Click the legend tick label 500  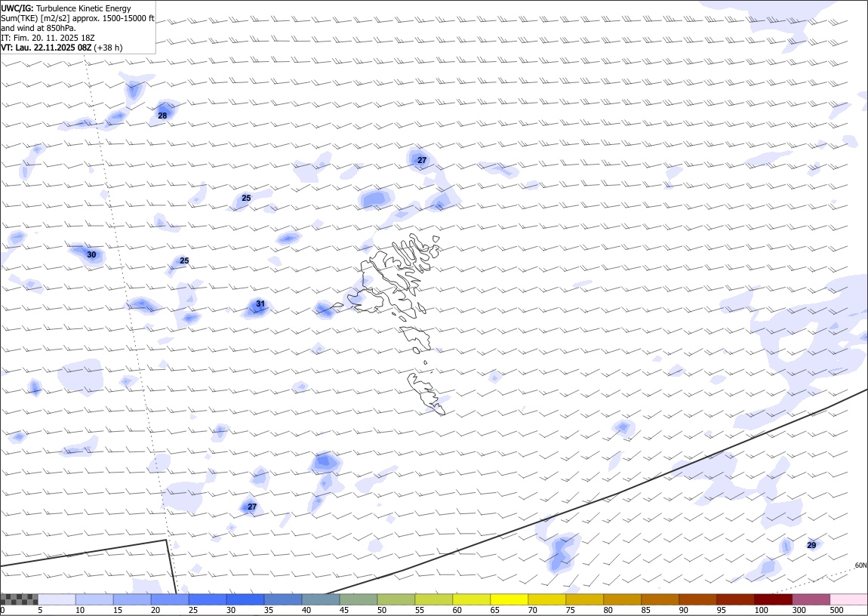click(x=837, y=611)
